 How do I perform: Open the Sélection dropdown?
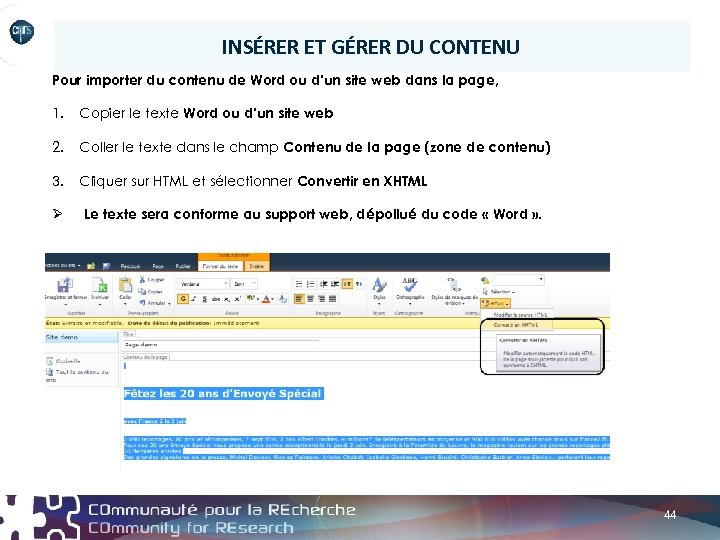click(x=499, y=292)
